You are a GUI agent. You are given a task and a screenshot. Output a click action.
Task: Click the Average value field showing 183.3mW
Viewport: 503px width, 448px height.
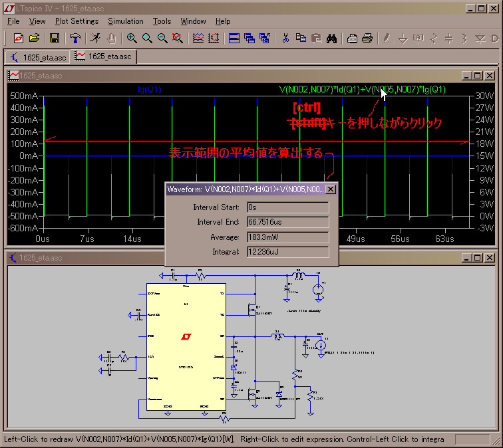coord(287,237)
